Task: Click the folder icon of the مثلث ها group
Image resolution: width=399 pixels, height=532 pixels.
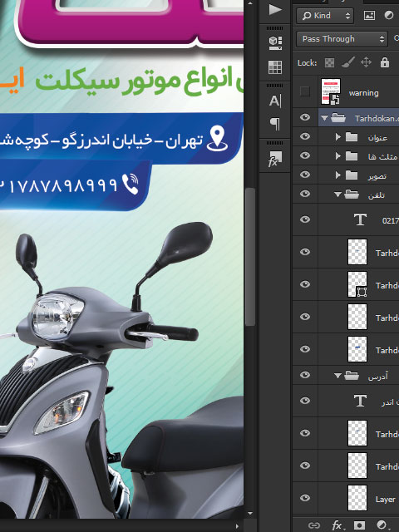Action: [352, 156]
